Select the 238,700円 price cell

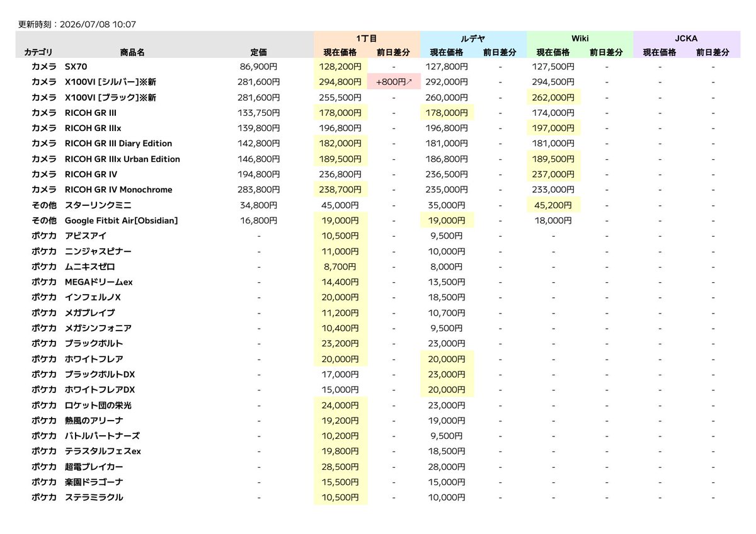341,190
